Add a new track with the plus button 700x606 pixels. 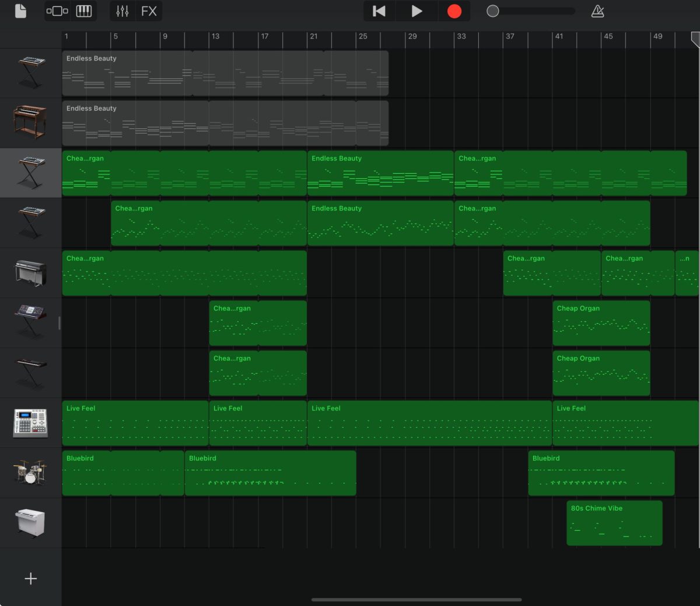[30, 579]
